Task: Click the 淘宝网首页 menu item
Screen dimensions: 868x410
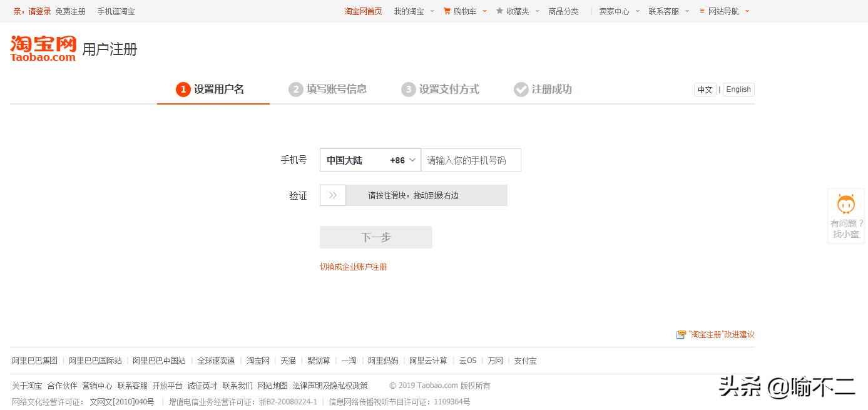Action: pos(363,11)
